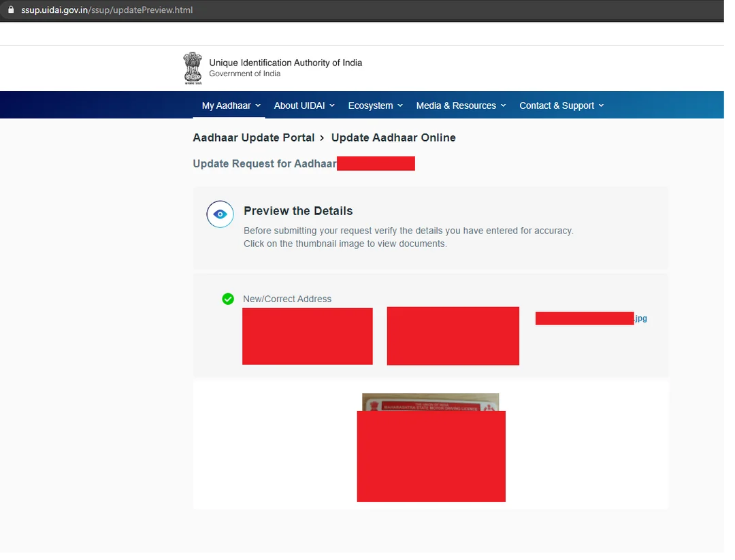Click the green checkmark next to New/Correct Address
This screenshot has width=735, height=560.
coord(227,299)
